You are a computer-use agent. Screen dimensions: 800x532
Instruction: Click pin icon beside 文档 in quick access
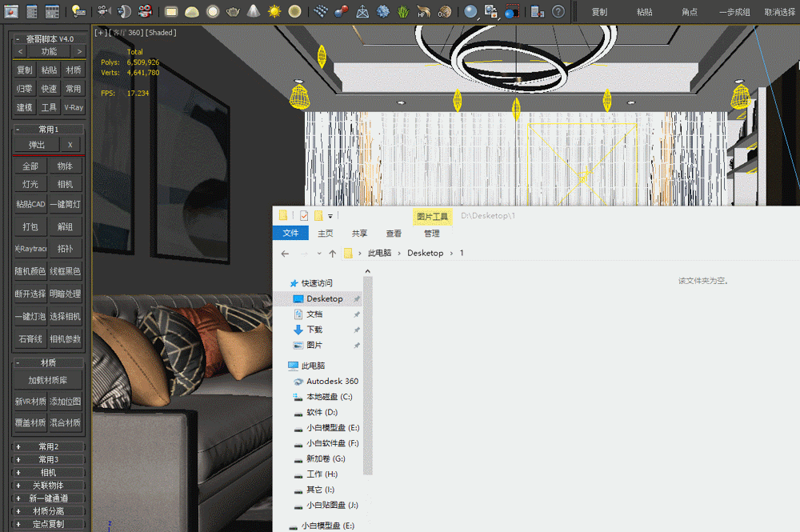click(357, 314)
